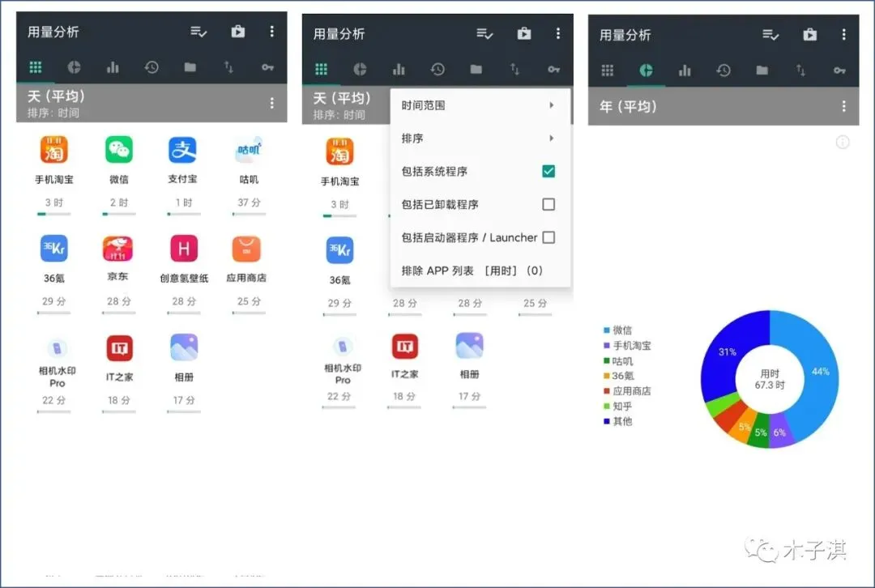This screenshot has height=588, width=875.
Task: Switch to data transfer arrows tab in left screen
Action: 228,67
